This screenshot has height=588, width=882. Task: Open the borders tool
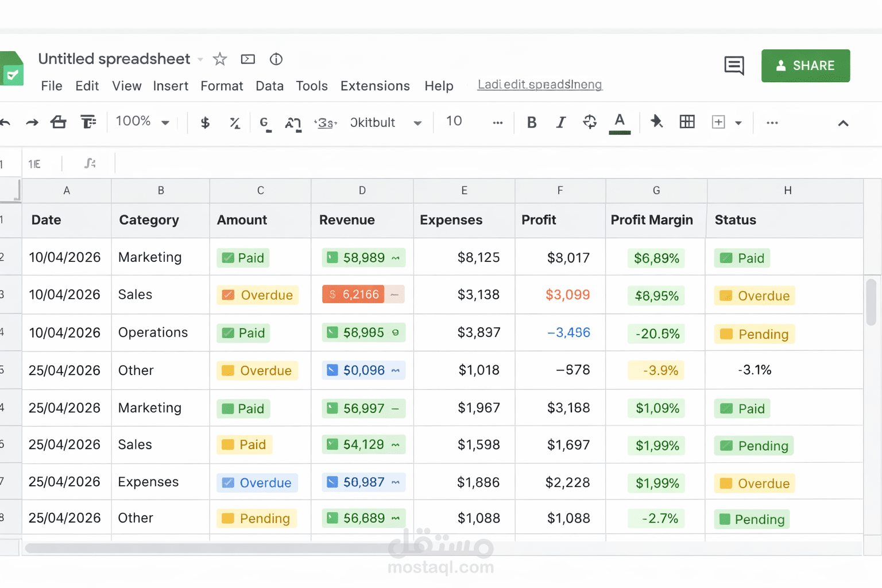pyautogui.click(x=687, y=122)
